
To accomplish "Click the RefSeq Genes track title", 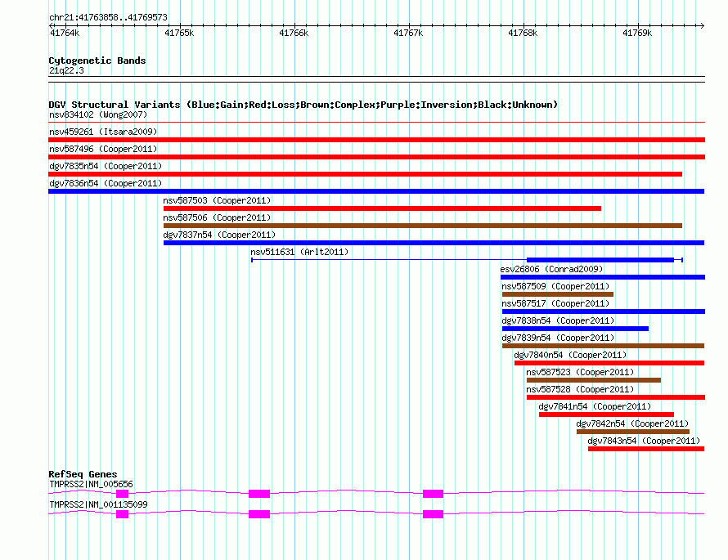I will point(83,474).
